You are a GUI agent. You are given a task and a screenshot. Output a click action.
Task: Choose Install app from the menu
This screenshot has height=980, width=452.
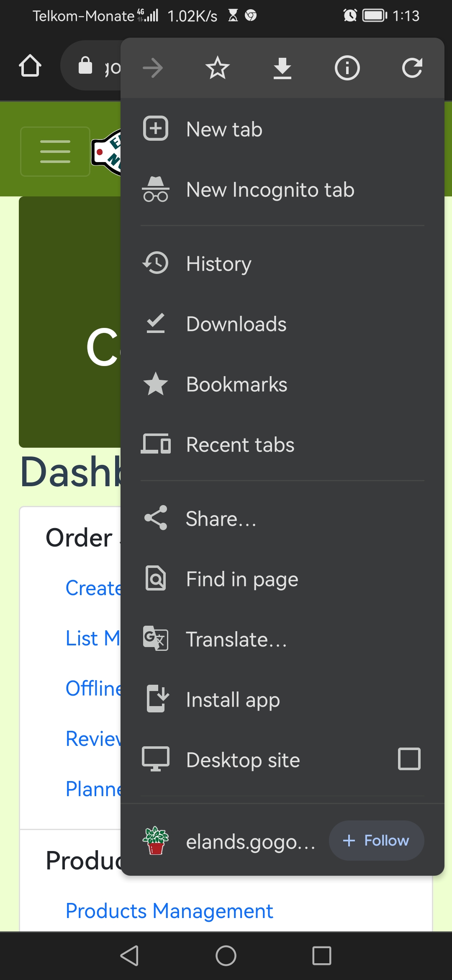pos(233,700)
